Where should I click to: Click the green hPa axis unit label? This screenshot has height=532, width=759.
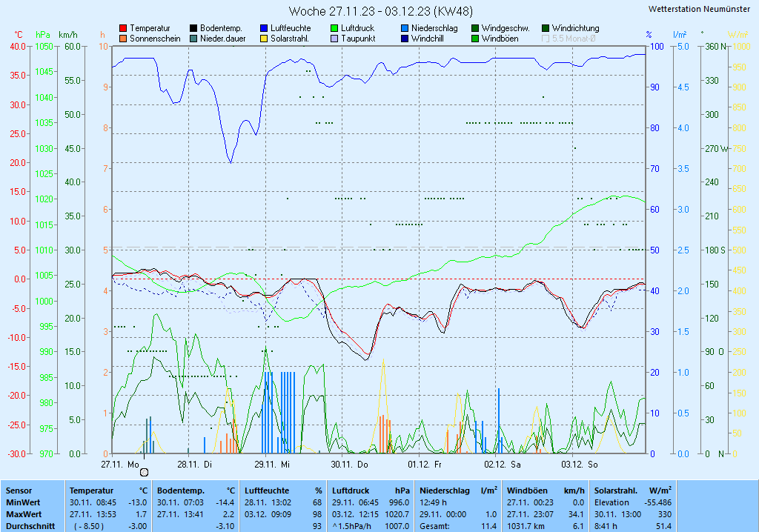(43, 35)
